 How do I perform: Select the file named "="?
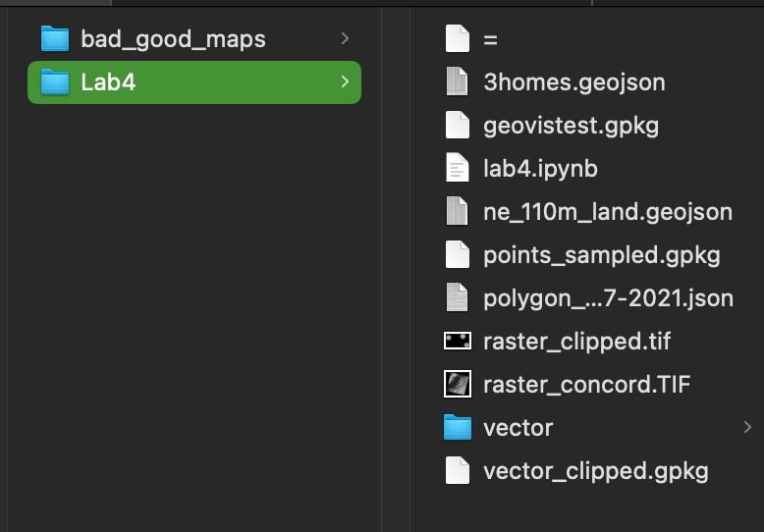[491, 40]
